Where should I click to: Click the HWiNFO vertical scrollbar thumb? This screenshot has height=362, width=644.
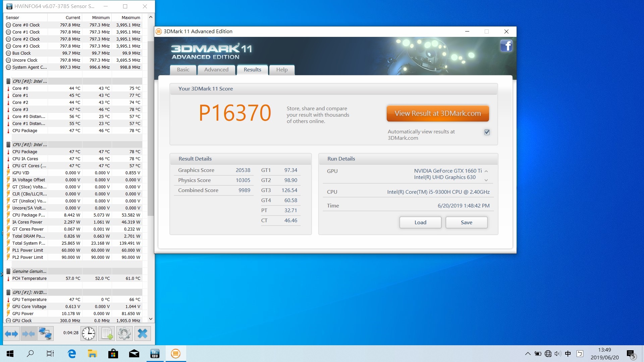pyautogui.click(x=151, y=128)
